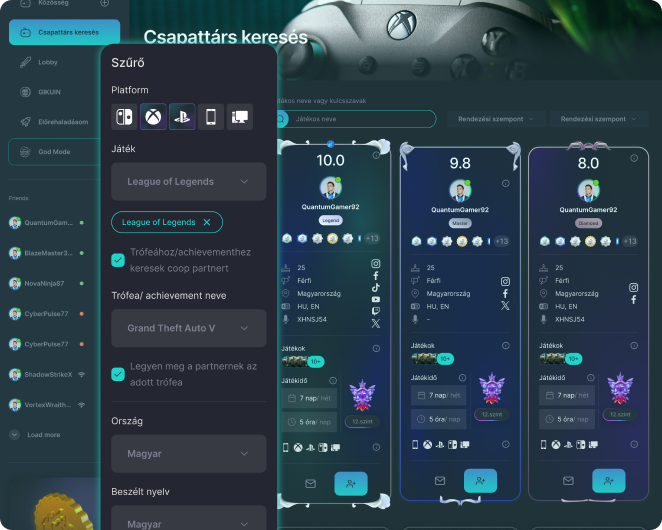Viewport: 662px width, 530px height.
Task: Click the Játékos neve search field
Action: coord(362,119)
